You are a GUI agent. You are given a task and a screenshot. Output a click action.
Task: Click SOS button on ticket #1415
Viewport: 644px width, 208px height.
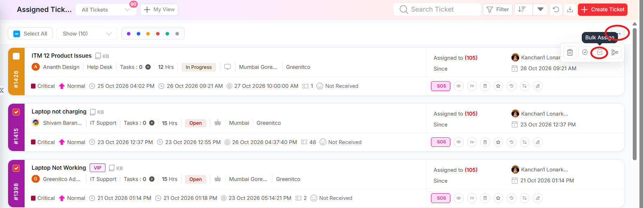(x=441, y=142)
